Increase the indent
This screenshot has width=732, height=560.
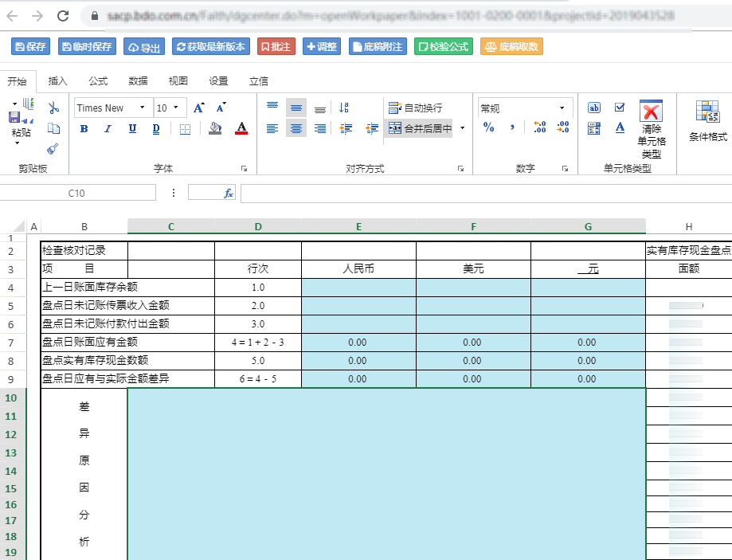coord(346,128)
